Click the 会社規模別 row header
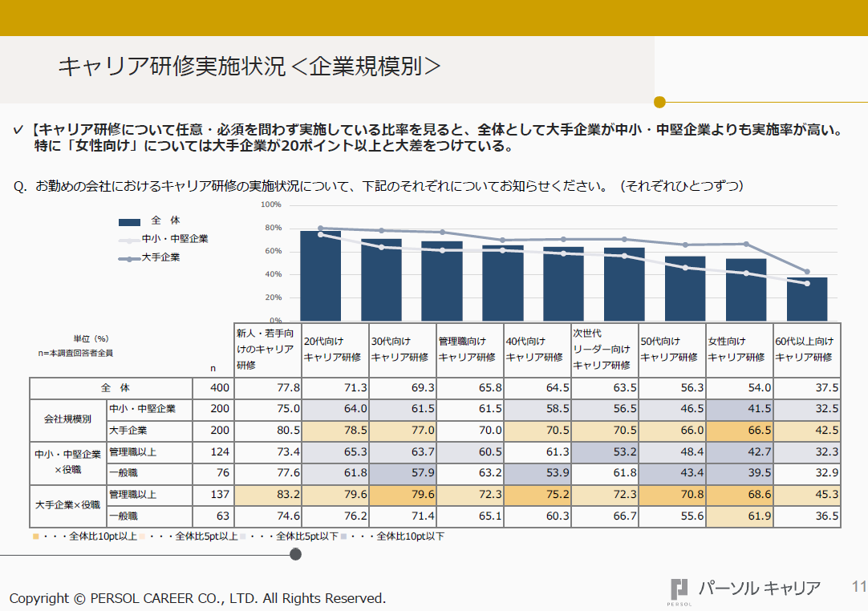 [x=67, y=419]
